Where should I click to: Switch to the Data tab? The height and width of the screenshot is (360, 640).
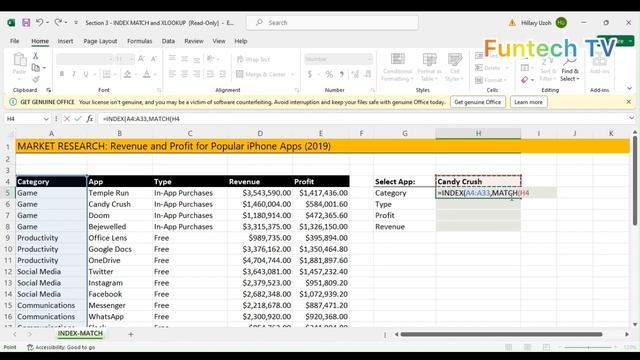(x=168, y=41)
